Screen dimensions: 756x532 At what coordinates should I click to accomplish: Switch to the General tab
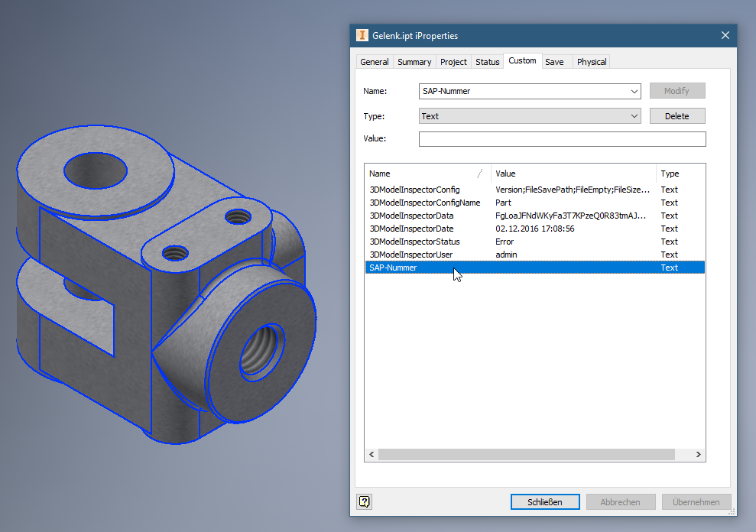(374, 62)
